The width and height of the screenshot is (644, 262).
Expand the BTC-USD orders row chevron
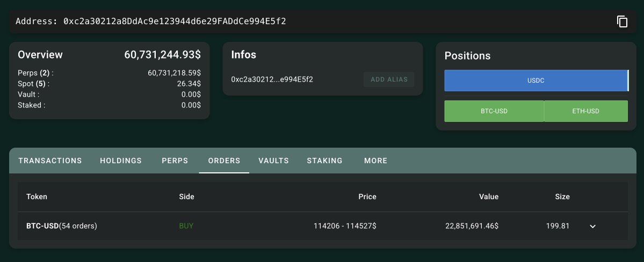click(x=592, y=226)
